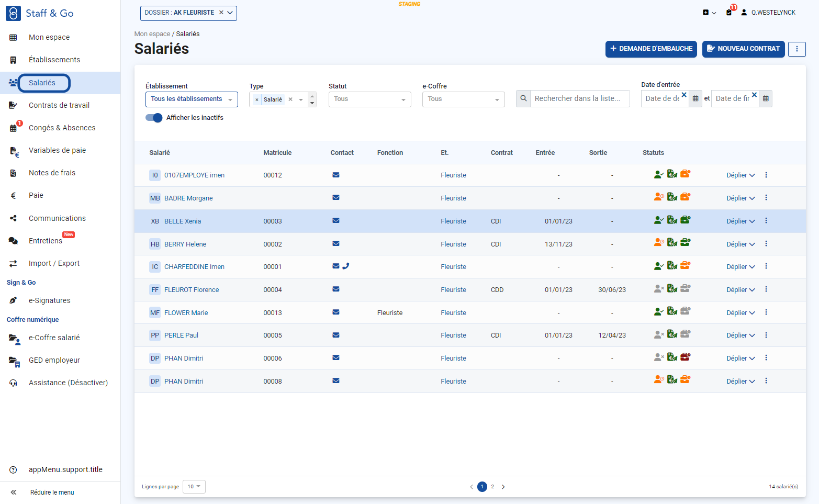Open row options menu for BADRE Morgane
Viewport: 819px width, 504px height.
coord(766,198)
